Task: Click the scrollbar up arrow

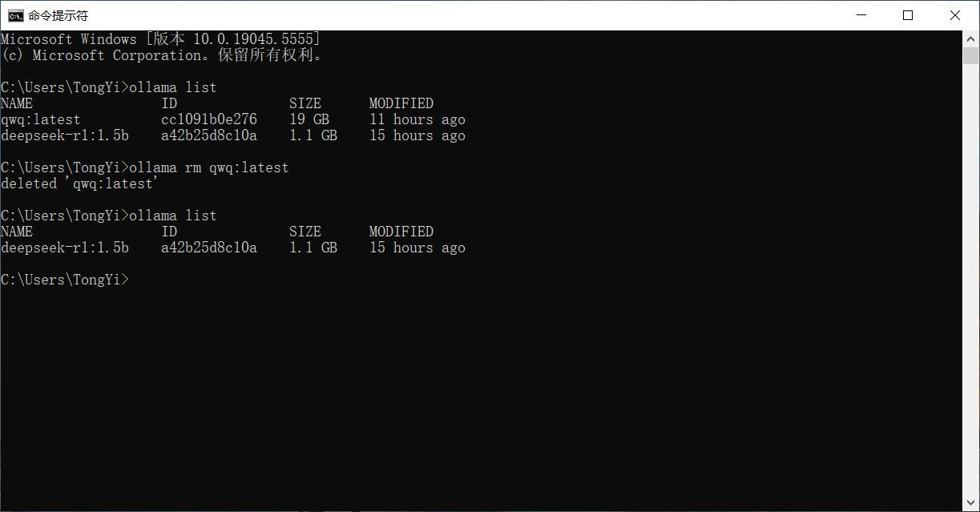Action: (970, 38)
